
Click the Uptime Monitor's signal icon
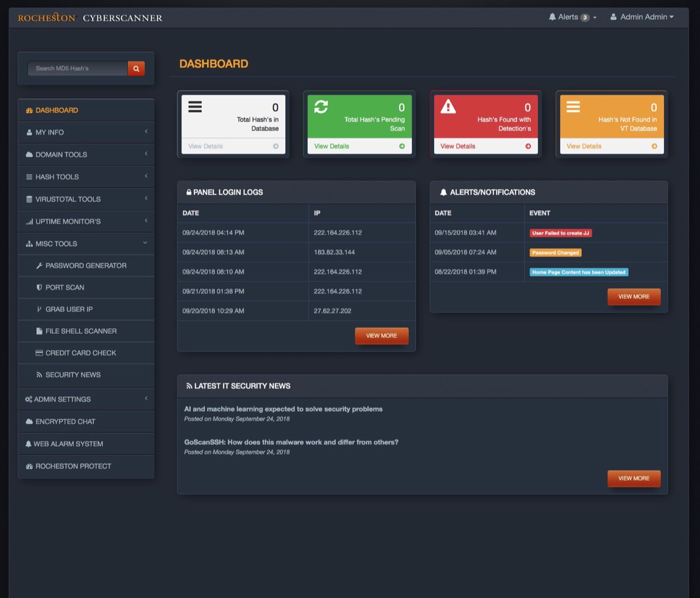pos(29,221)
